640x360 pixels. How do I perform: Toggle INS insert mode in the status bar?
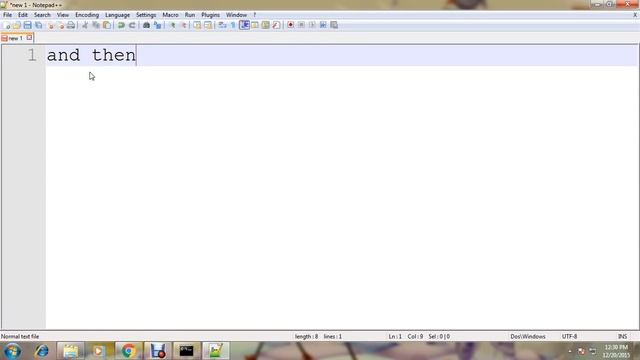coord(622,336)
